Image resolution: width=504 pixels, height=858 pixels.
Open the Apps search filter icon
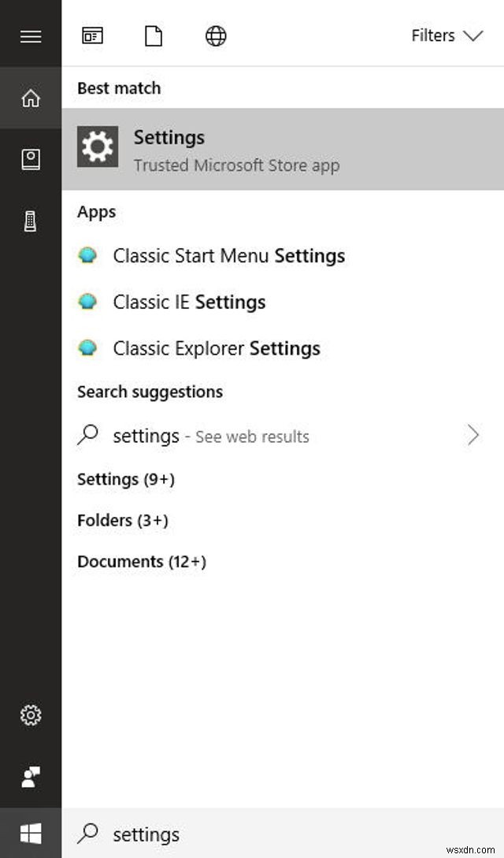92,35
